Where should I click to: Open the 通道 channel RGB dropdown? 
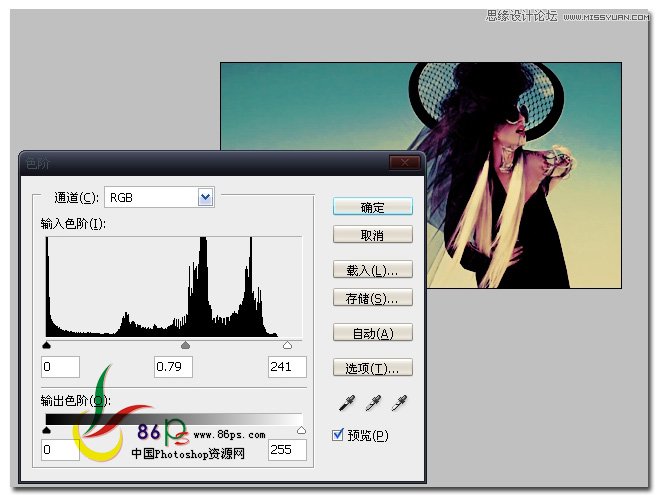160,197
